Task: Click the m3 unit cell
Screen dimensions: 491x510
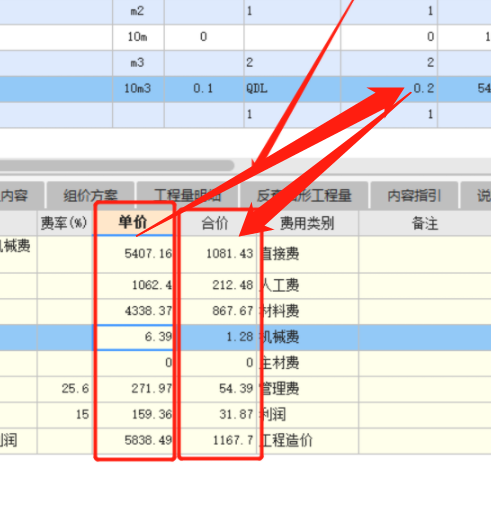Action: click(x=138, y=63)
